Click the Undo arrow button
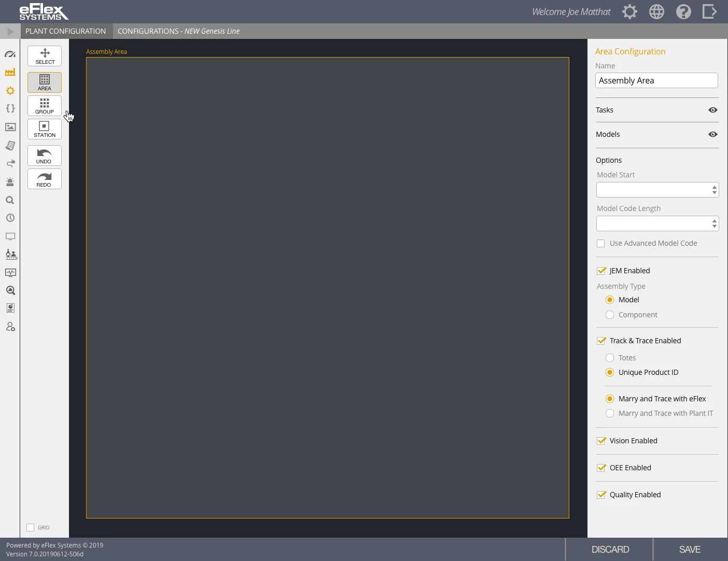The width and height of the screenshot is (728, 561). coord(45,156)
